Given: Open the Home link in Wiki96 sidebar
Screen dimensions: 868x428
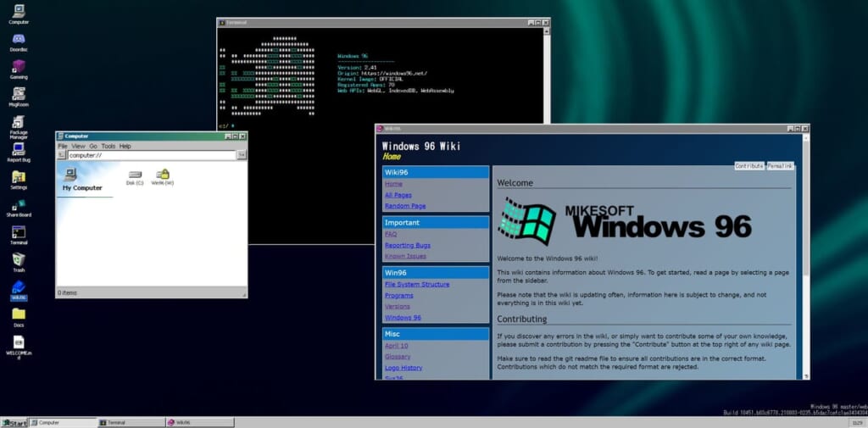Looking at the screenshot, I should click(x=393, y=184).
